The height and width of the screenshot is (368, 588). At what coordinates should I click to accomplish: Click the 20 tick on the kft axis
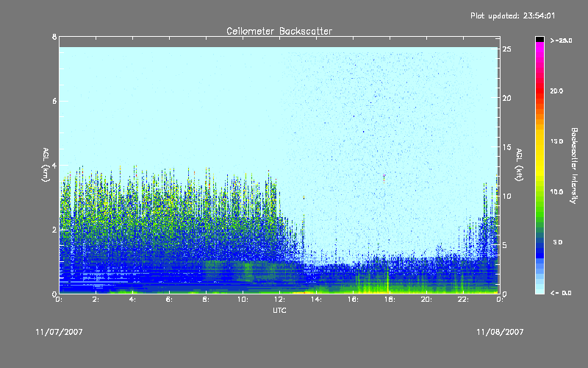pyautogui.click(x=507, y=98)
